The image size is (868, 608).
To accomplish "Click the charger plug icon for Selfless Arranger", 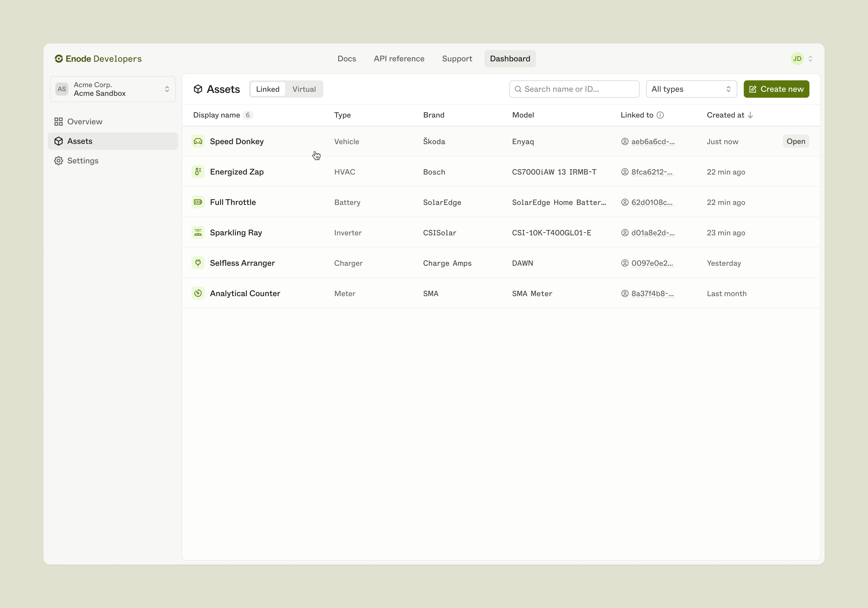I will 198,262.
